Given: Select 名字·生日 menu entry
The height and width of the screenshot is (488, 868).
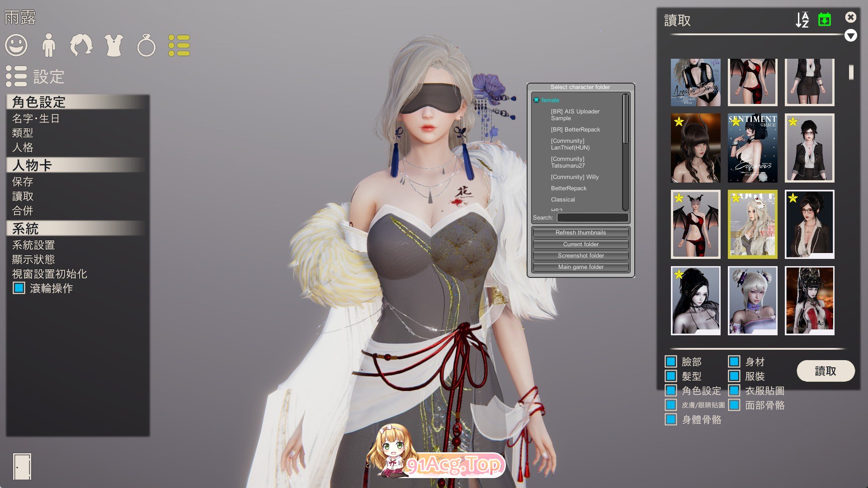Looking at the screenshot, I should coord(36,118).
